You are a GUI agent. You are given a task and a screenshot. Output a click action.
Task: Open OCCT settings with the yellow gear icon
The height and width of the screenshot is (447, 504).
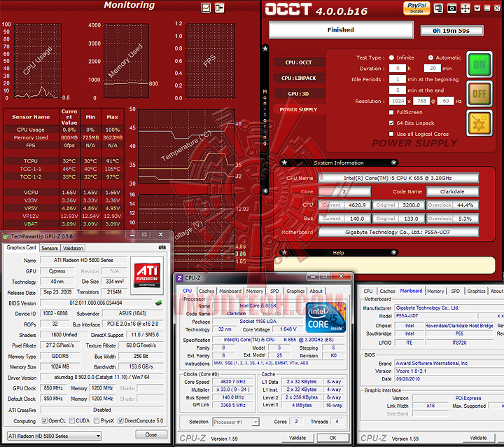click(479, 123)
